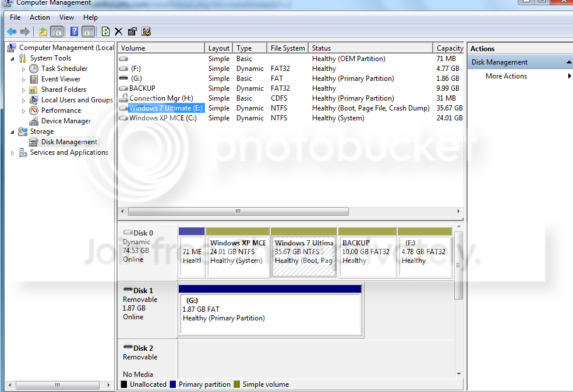
Task: Open Help with the blue question mark icon
Action: 74,32
